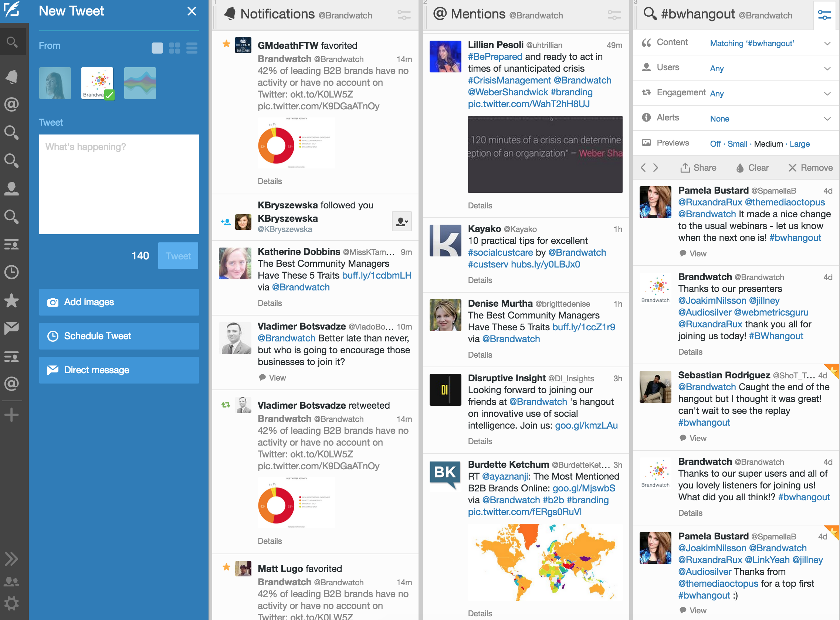The image size is (840, 620).
Task: Open buff.ly/1cdbmLH link in Katherine Dobbins tweet
Action: (377, 275)
